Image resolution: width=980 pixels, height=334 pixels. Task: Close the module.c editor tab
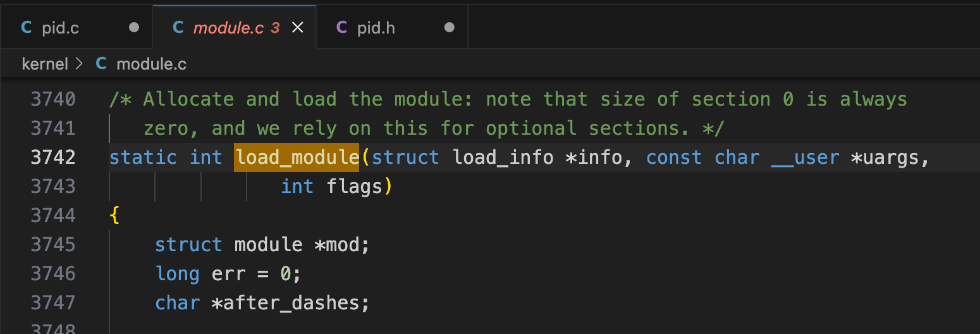[297, 28]
